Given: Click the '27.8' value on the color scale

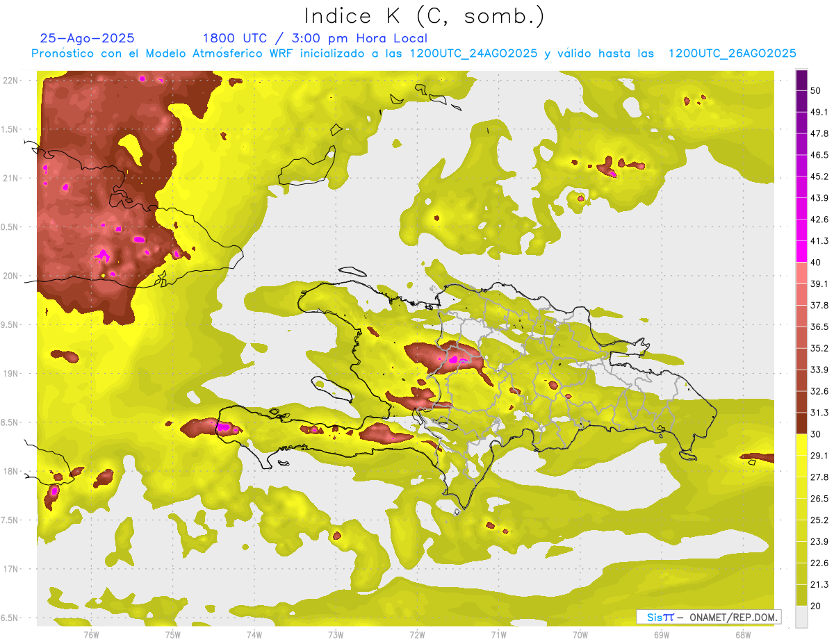Looking at the screenshot, I should pyautogui.click(x=819, y=477).
